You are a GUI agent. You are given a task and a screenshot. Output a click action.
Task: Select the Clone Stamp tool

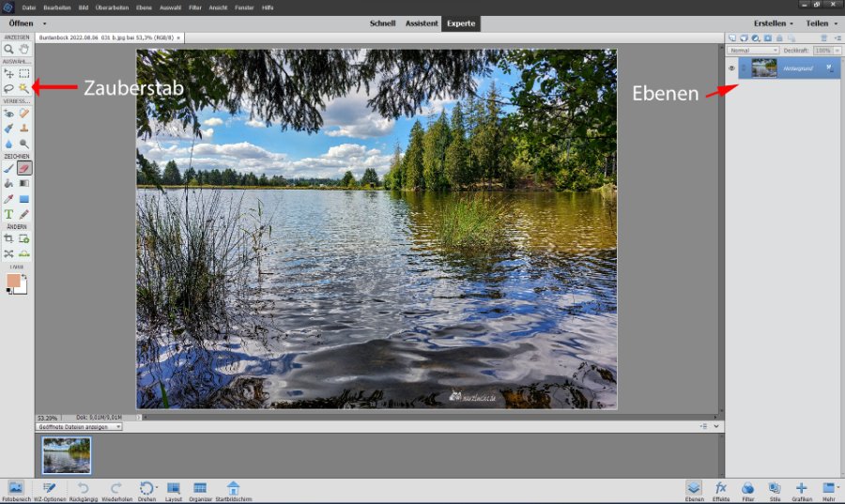click(x=24, y=129)
